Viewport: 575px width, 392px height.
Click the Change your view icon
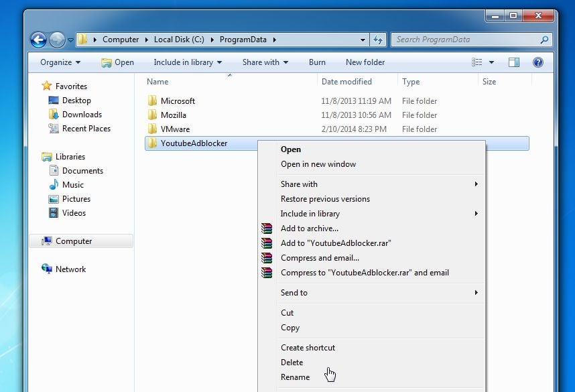pos(476,62)
